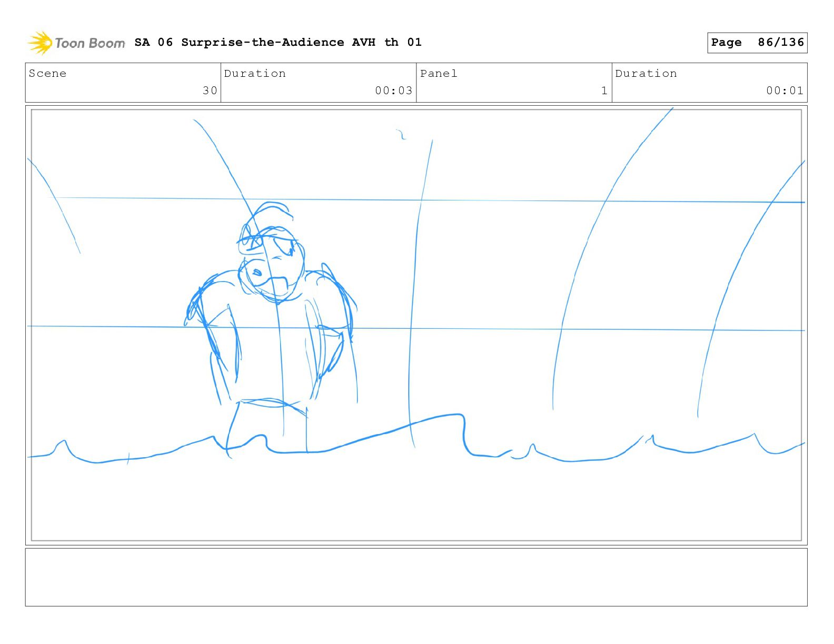This screenshot has width=834, height=644.
Task: Click the Toon Boom logo
Action: pyautogui.click(x=76, y=43)
